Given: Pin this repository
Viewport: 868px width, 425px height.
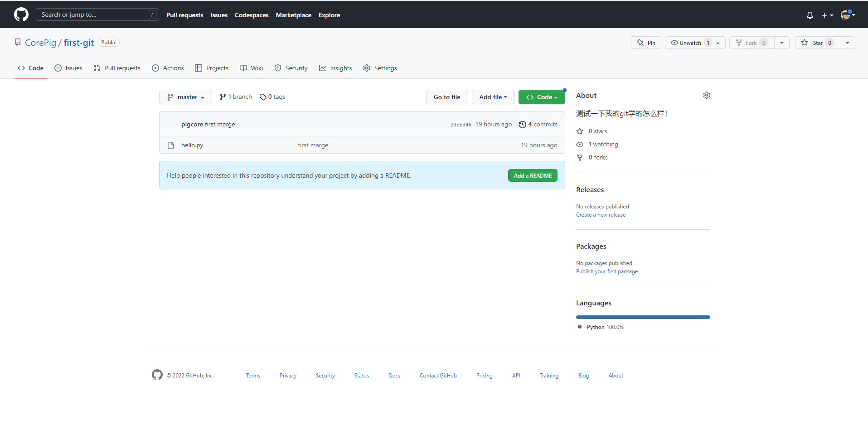Looking at the screenshot, I should coord(646,43).
